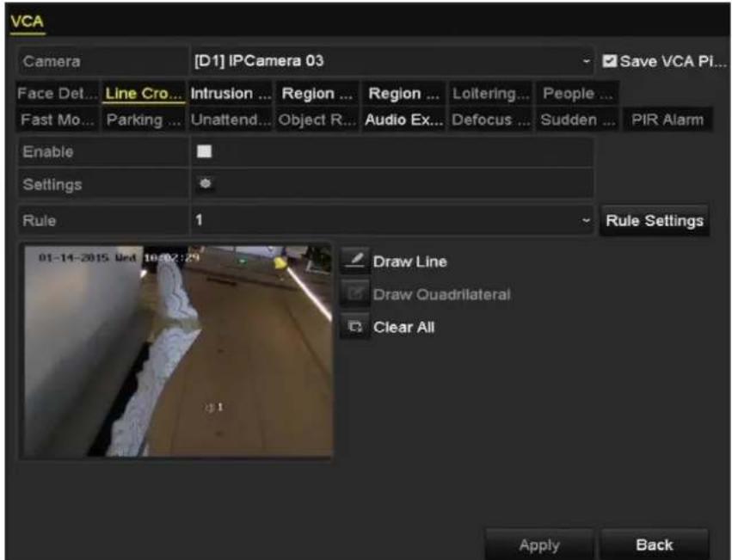Switch to Face Detection tab
This screenshot has width=732, height=560.
[x=57, y=94]
